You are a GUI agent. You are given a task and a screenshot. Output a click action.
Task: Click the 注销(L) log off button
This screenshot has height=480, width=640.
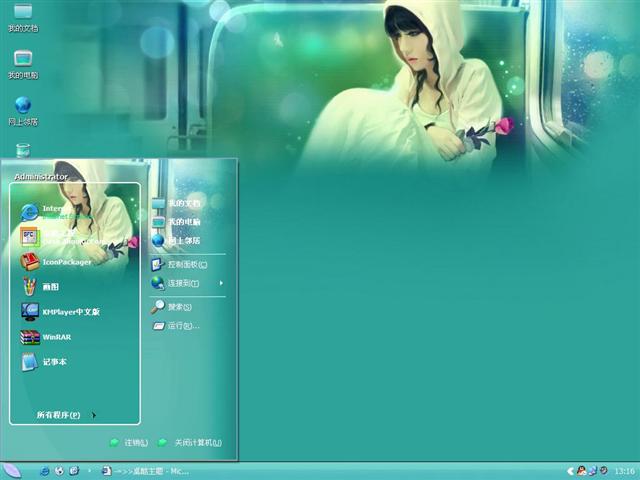click(x=129, y=442)
